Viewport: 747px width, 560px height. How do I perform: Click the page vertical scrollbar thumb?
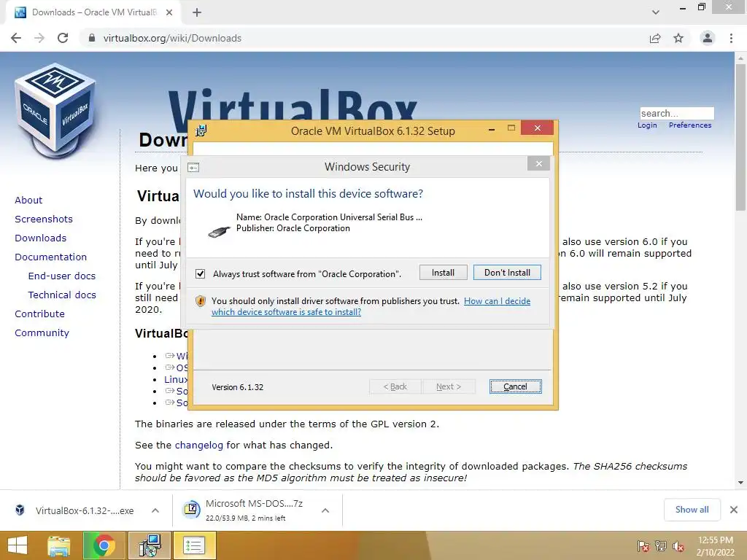(740, 136)
